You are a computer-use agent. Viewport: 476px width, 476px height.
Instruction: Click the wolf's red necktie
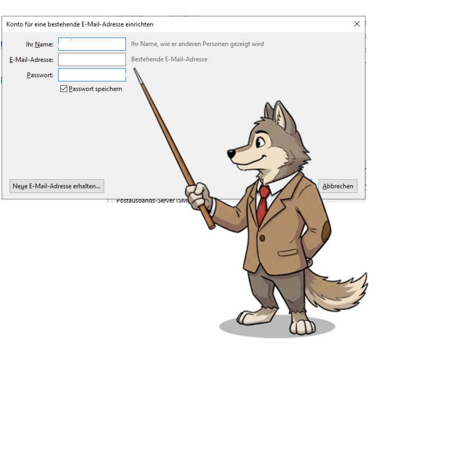[262, 204]
